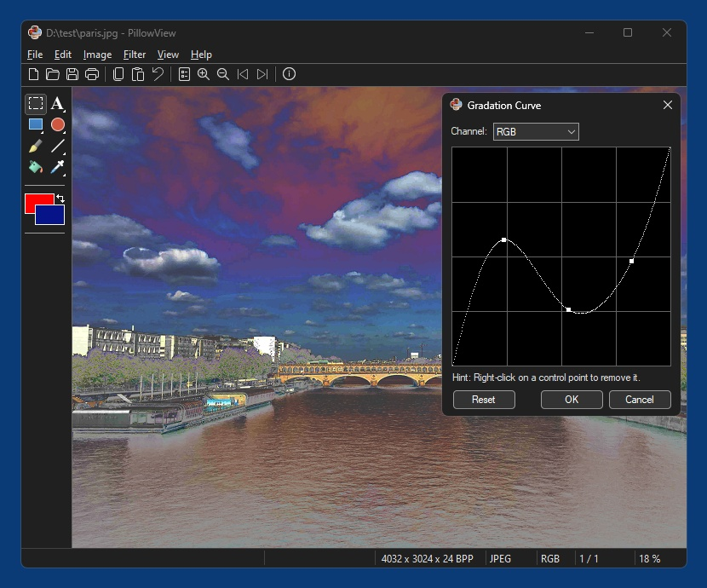
Task: Open the Image menu
Action: pos(97,55)
